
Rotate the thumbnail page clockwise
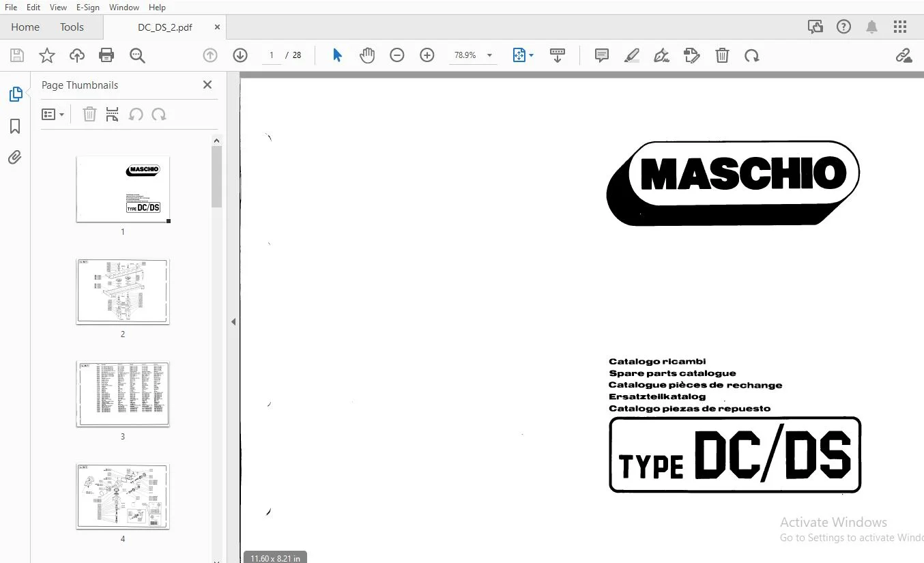tap(159, 115)
